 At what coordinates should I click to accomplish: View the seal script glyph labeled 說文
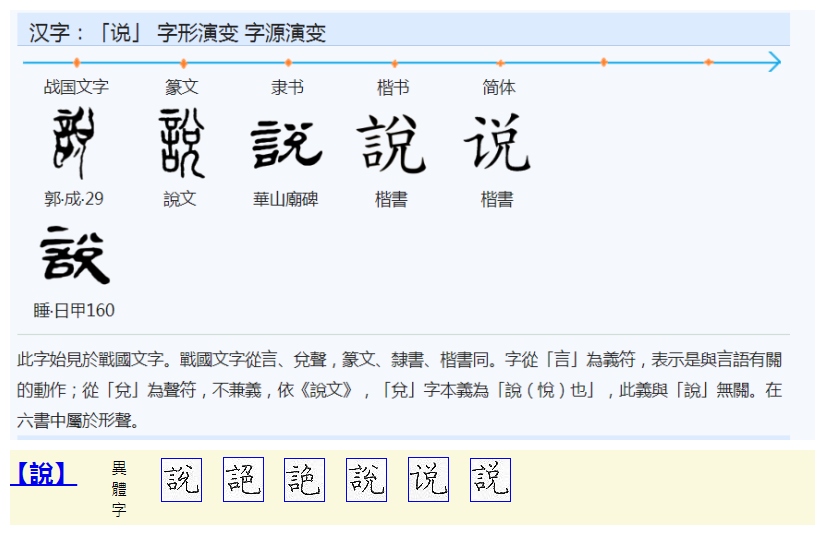tap(182, 143)
